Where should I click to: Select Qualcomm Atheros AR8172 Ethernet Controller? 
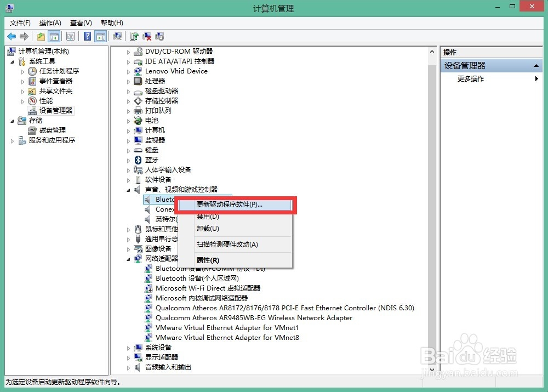285,308
